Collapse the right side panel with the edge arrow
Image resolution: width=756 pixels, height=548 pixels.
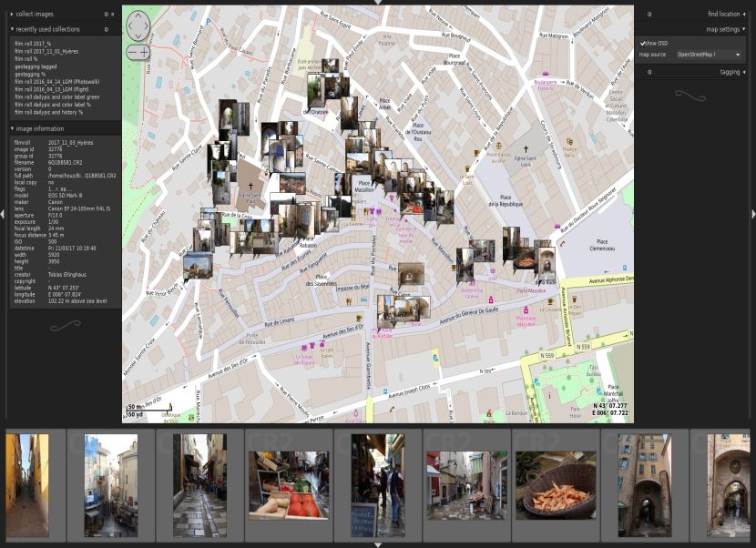pyautogui.click(x=753, y=214)
